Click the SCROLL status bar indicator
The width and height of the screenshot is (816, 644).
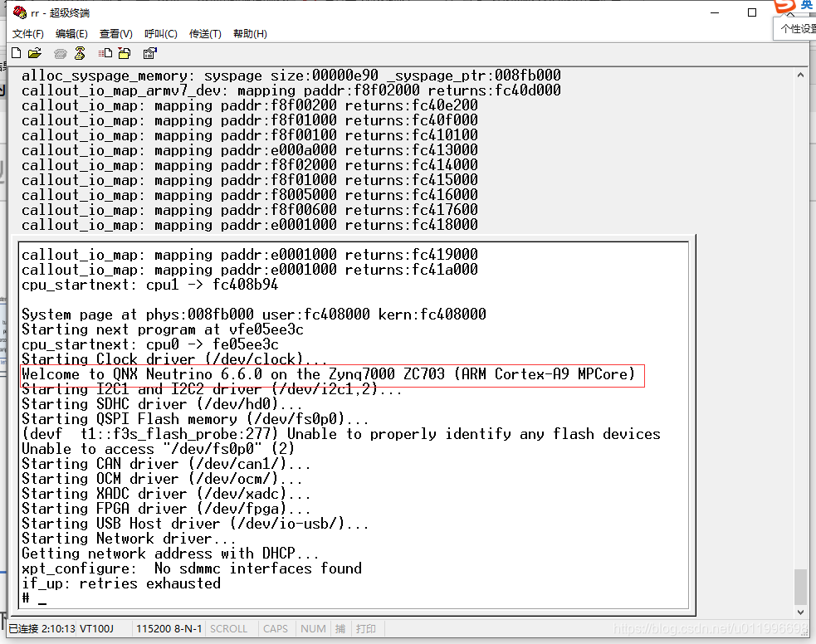[x=228, y=628]
